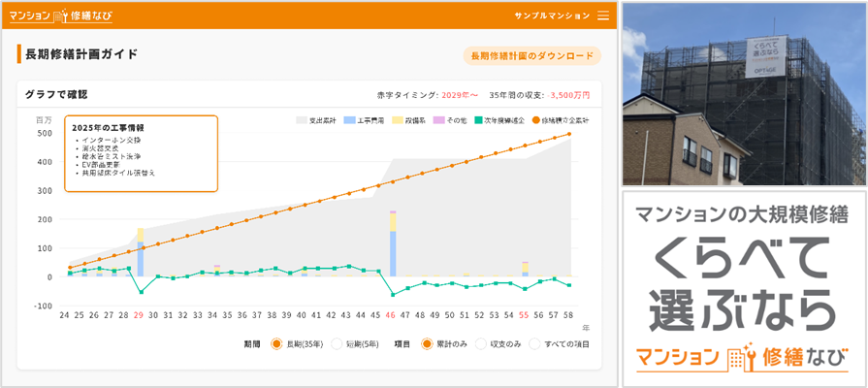Open the hamburger menu in the header
The image size is (868, 388).
(x=603, y=16)
